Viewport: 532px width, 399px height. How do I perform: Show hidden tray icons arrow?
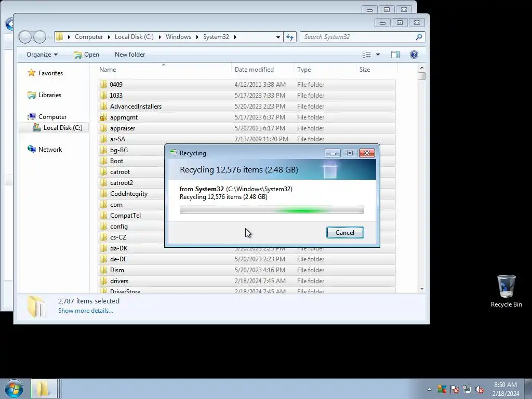pyautogui.click(x=429, y=389)
